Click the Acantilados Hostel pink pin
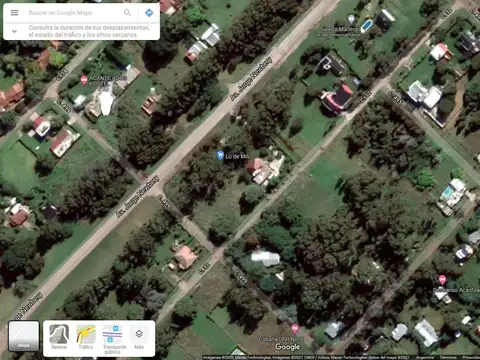This screenshot has height=360, width=480. pyautogui.click(x=84, y=80)
